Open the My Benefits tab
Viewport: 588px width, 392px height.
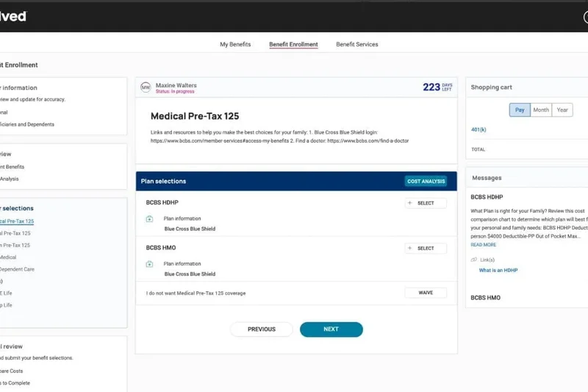235,44
